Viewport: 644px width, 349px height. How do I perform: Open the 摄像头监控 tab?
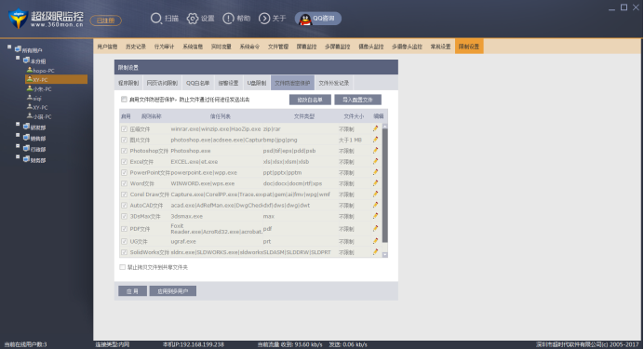(x=371, y=47)
